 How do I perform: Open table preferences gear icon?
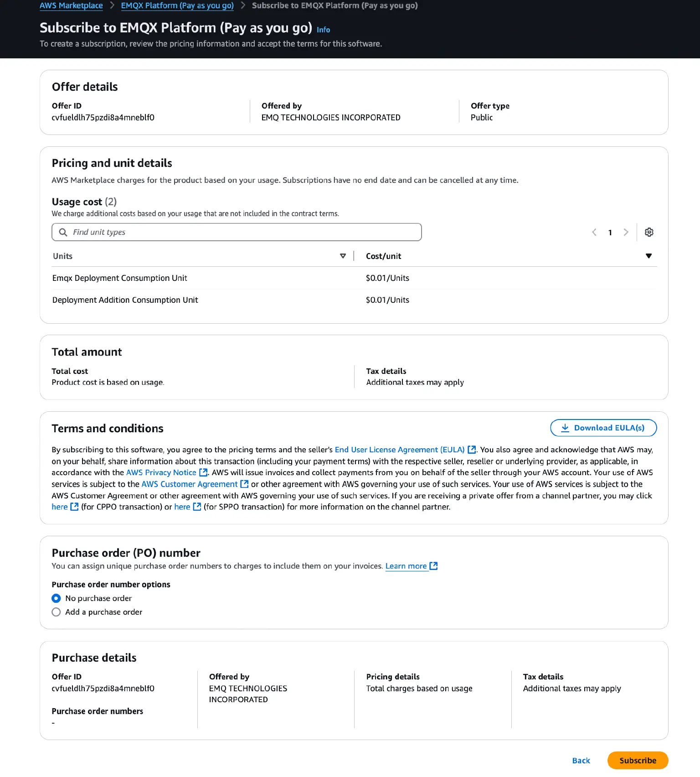pyautogui.click(x=649, y=232)
